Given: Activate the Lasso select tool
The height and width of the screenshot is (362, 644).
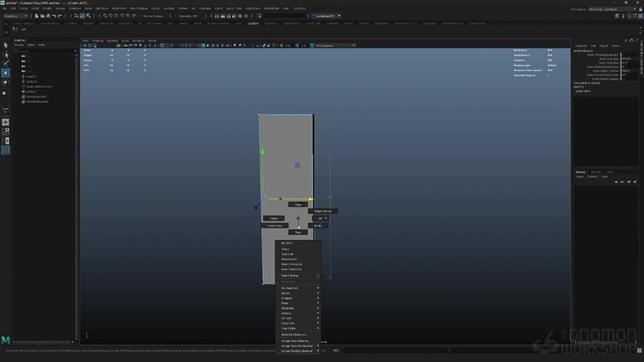Looking at the screenshot, I should click(6, 54).
